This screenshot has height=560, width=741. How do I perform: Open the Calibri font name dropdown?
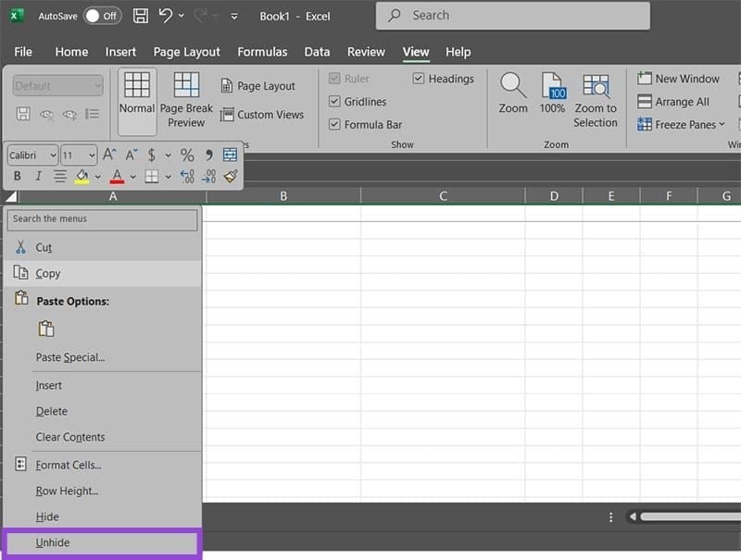(x=51, y=156)
